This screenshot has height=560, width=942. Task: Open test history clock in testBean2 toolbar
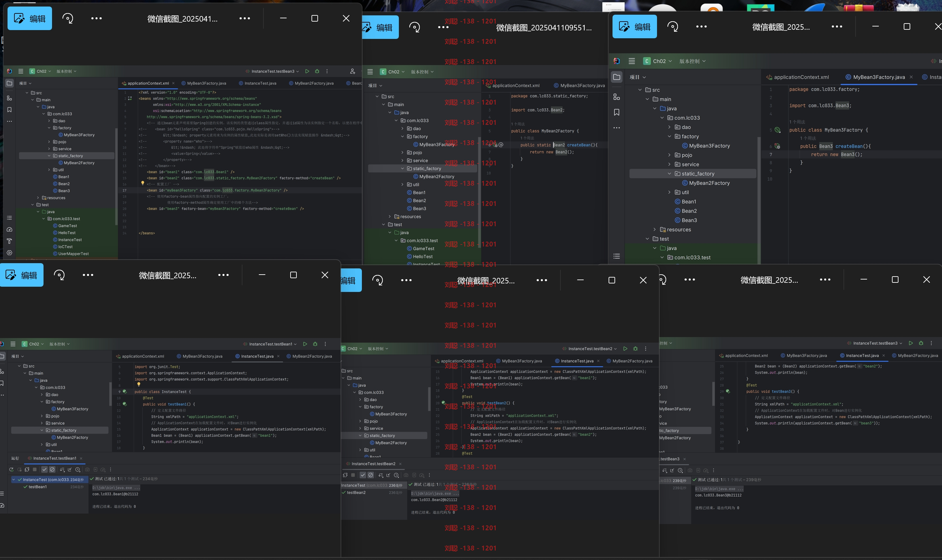[x=396, y=475]
